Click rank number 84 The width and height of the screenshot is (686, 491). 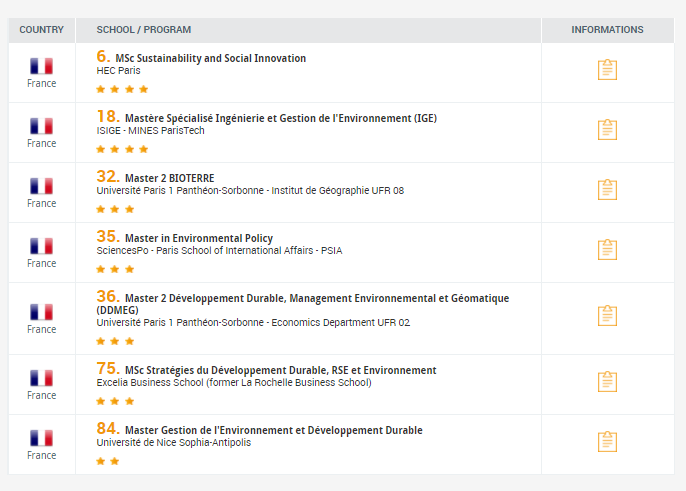click(108, 428)
